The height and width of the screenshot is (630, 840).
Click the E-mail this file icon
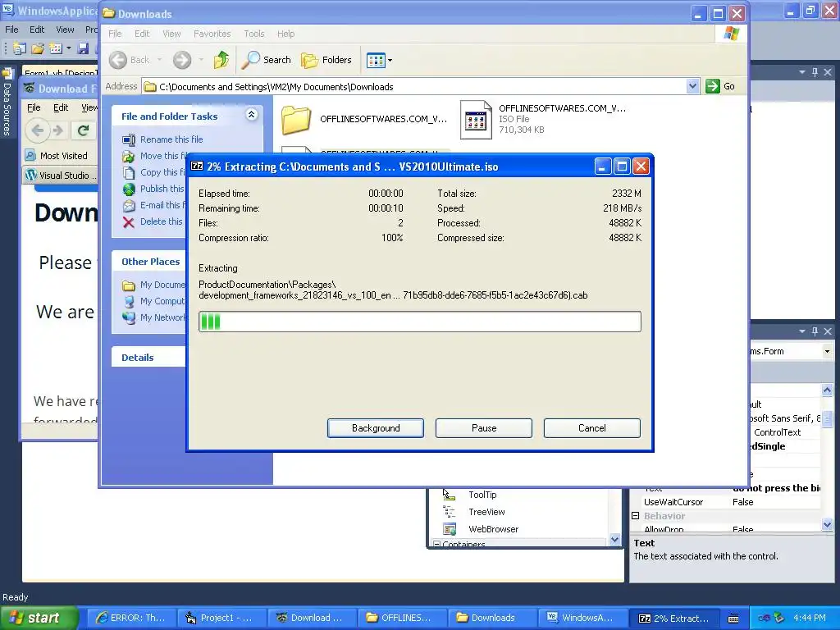(129, 206)
